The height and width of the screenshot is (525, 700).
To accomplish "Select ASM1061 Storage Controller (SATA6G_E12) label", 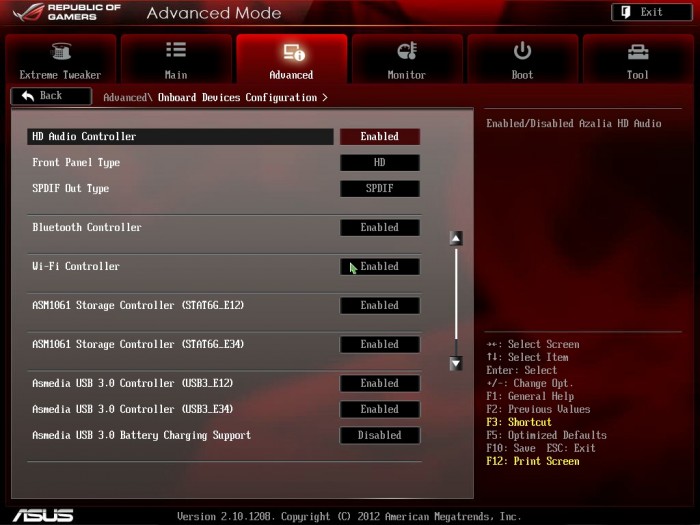I will pyautogui.click(x=138, y=305).
